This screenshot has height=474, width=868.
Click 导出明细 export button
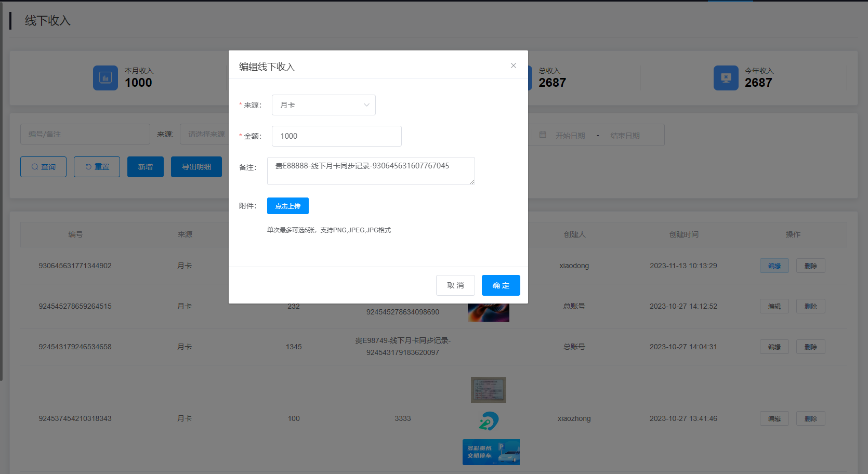196,167
